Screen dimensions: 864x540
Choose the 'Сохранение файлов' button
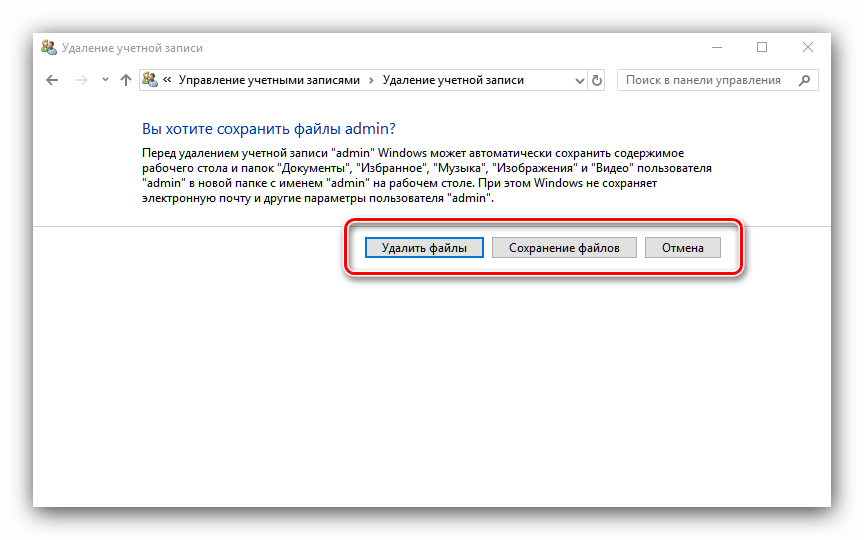pyautogui.click(x=564, y=248)
